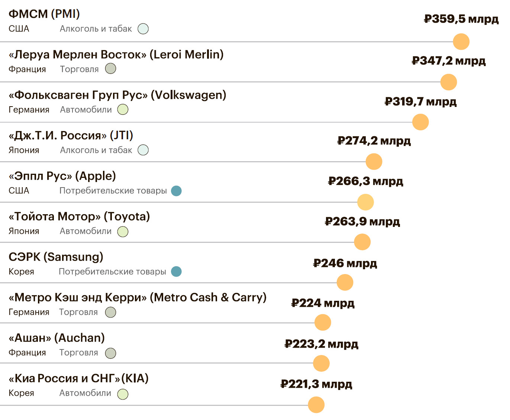Select the Apple row's yellow data dot
The width and height of the screenshot is (510, 420).
point(365,202)
